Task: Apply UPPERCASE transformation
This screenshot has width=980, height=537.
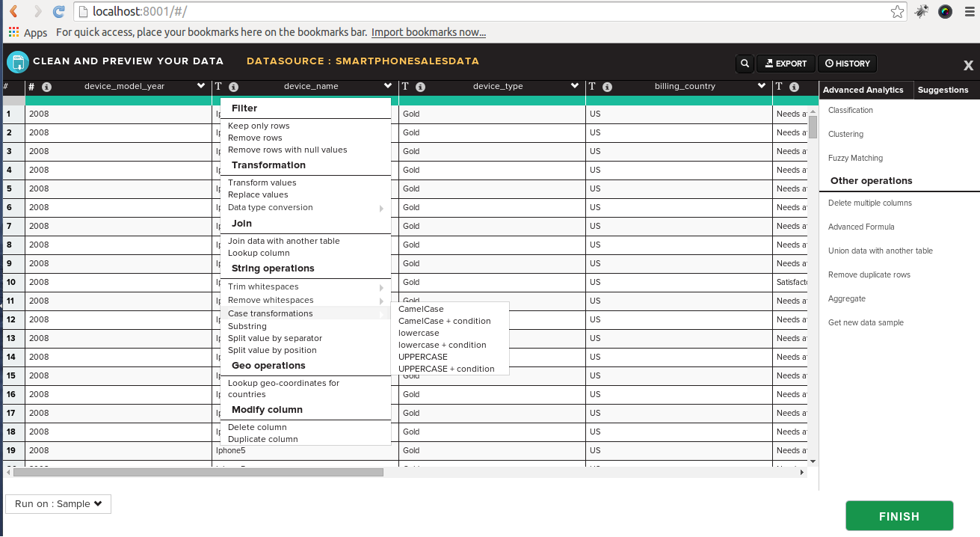Action: tap(423, 357)
